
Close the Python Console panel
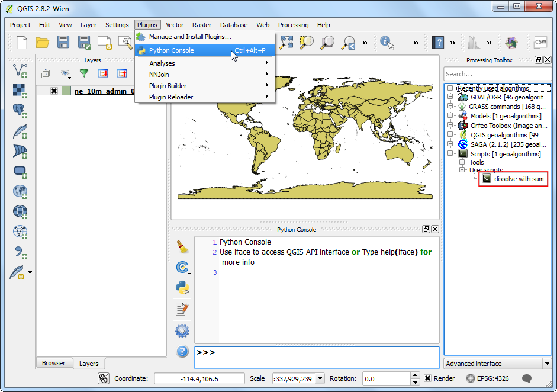[x=435, y=229]
